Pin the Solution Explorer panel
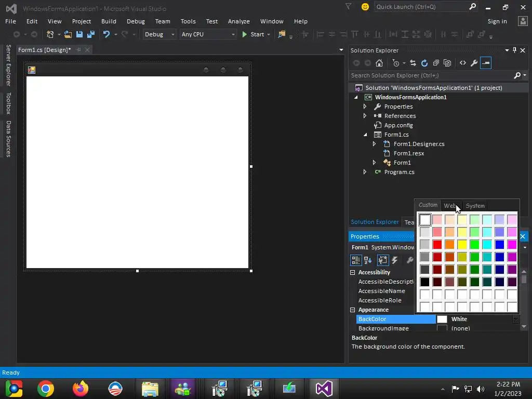Image resolution: width=532 pixels, height=399 pixels. coord(515,50)
